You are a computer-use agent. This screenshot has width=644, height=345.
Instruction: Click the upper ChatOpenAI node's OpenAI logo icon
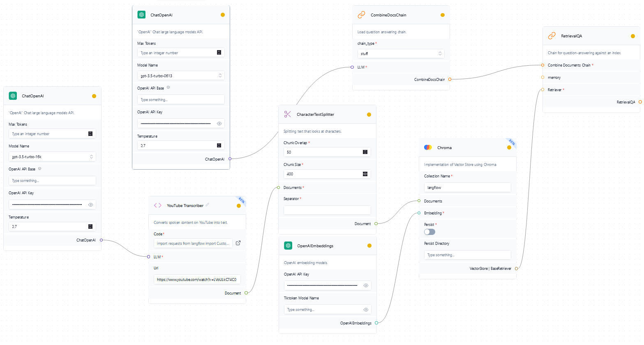pos(141,15)
